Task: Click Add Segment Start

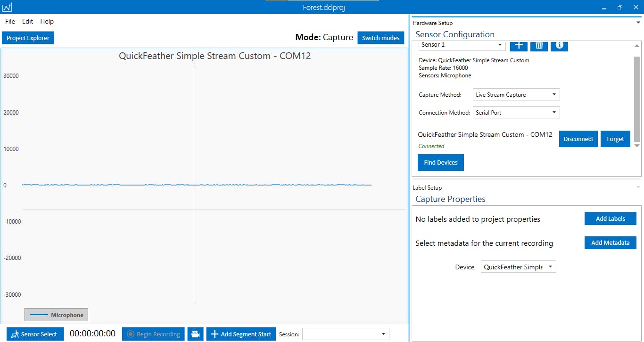Action: [241, 334]
